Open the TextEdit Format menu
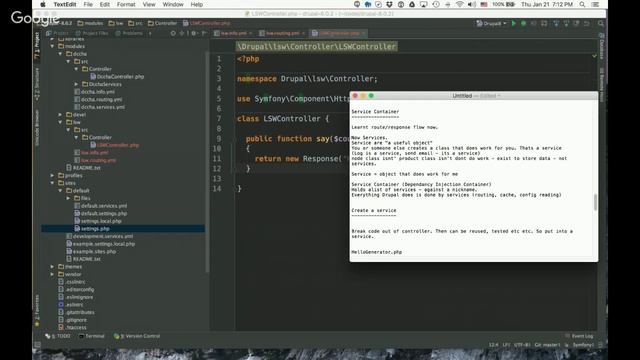Viewport: 640px width, 360px height. 126,4
